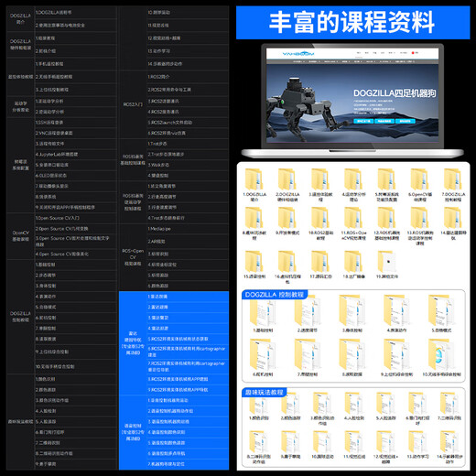The width and height of the screenshot is (476, 476).
Task: Open the '9.上位机综合控制' folder in control panel
Action: (396, 355)
